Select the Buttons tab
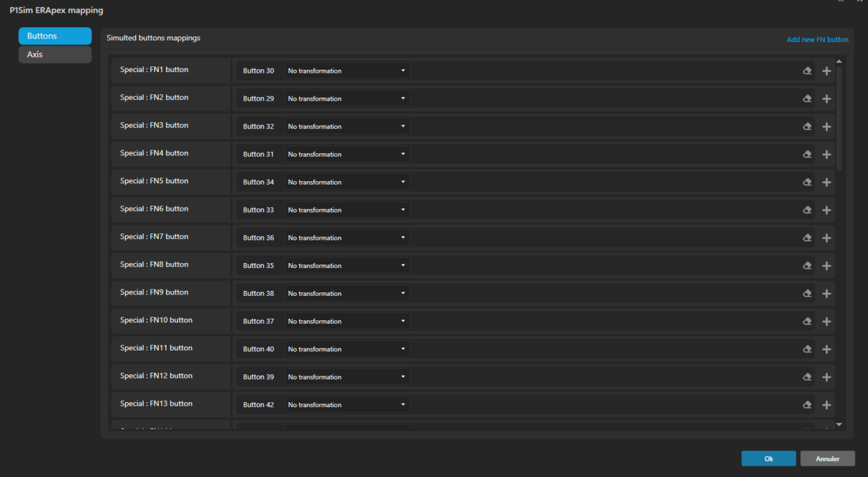This screenshot has width=868, height=477. (x=55, y=36)
